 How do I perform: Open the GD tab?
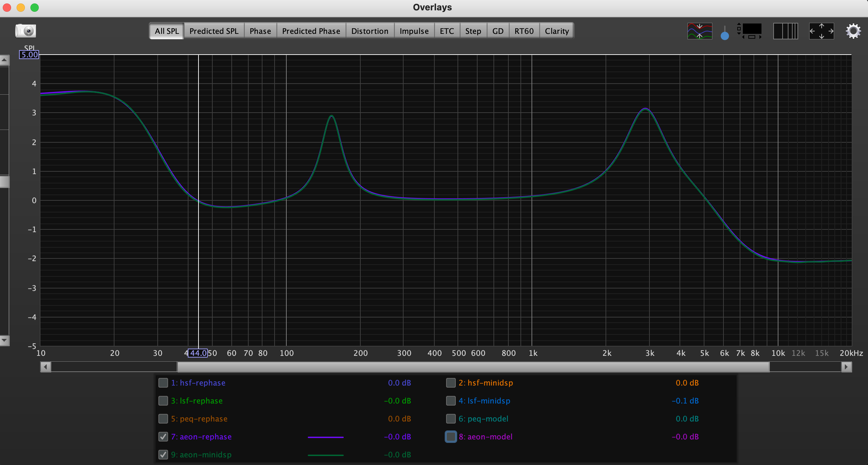(498, 31)
